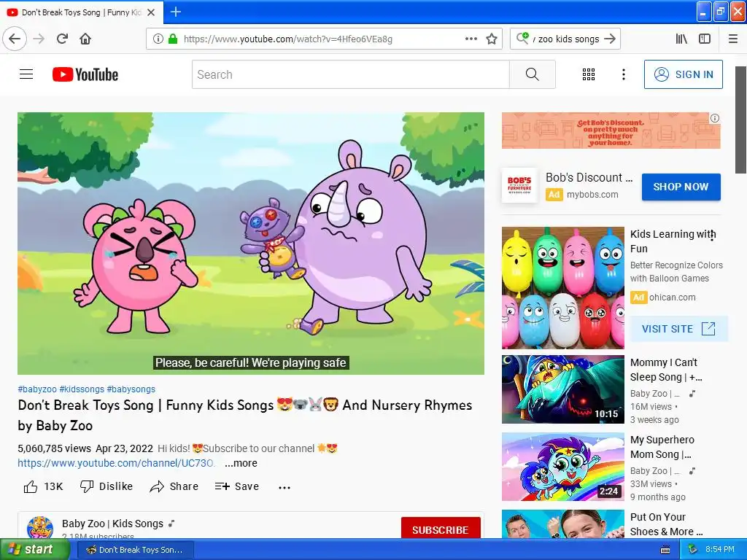Open page actions three-dot menu in address bar
Screen dimensions: 747x560
pyautogui.click(x=471, y=39)
